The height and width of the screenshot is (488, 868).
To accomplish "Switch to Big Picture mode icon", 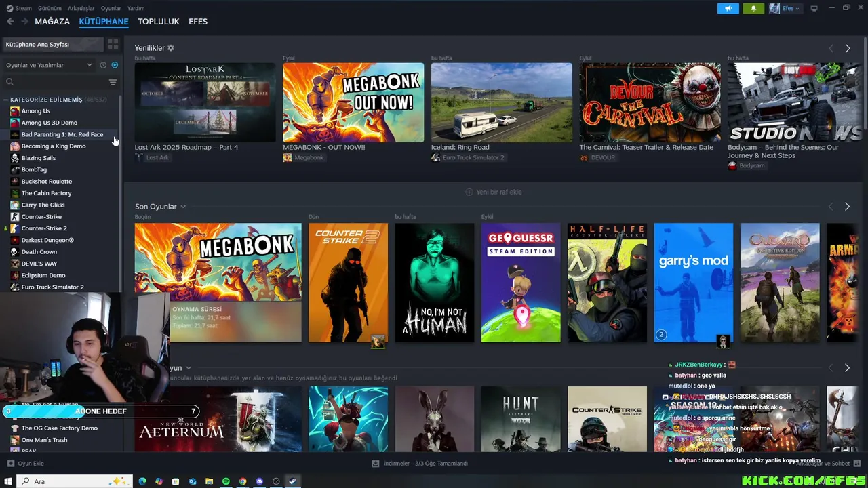I will pos(814,8).
